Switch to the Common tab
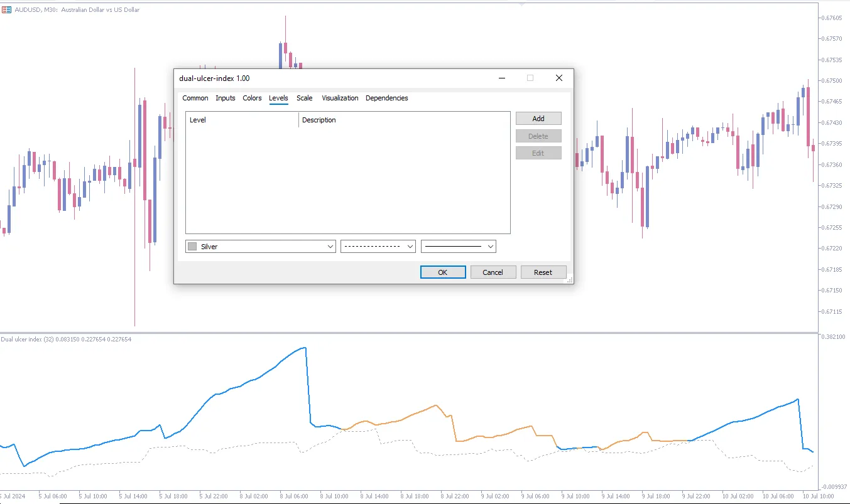The height and width of the screenshot is (504, 850). 195,98
